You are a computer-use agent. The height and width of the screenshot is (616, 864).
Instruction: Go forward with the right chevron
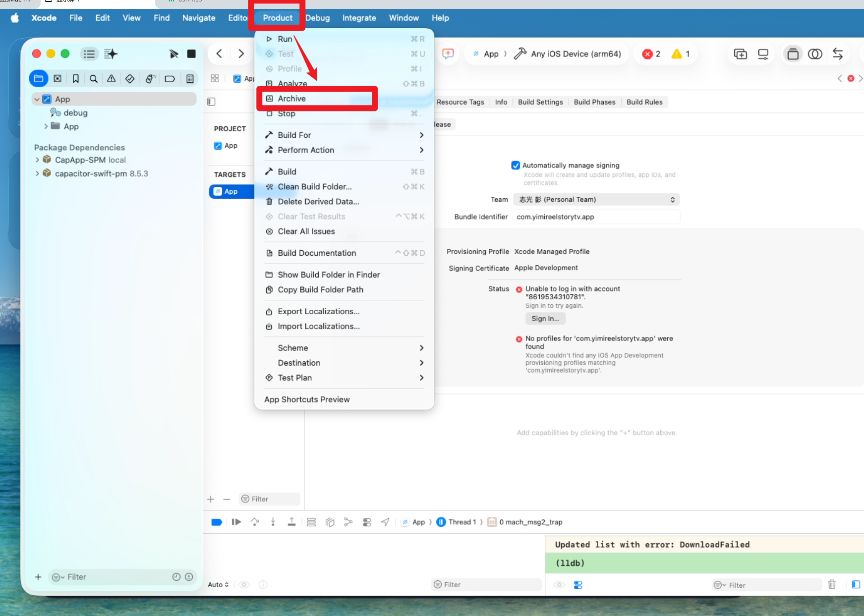pos(241,54)
